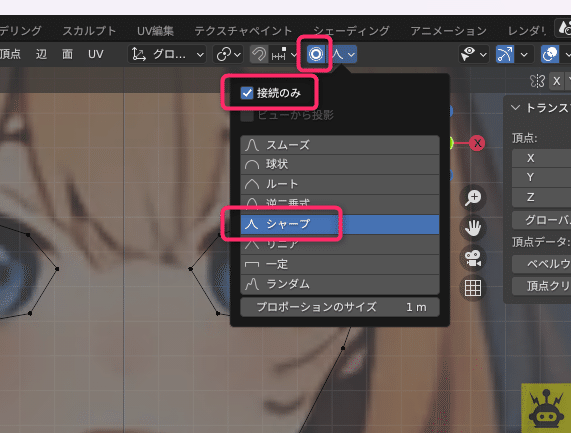Select スムーズ falloff type
This screenshot has width=571, height=433.
point(340,145)
